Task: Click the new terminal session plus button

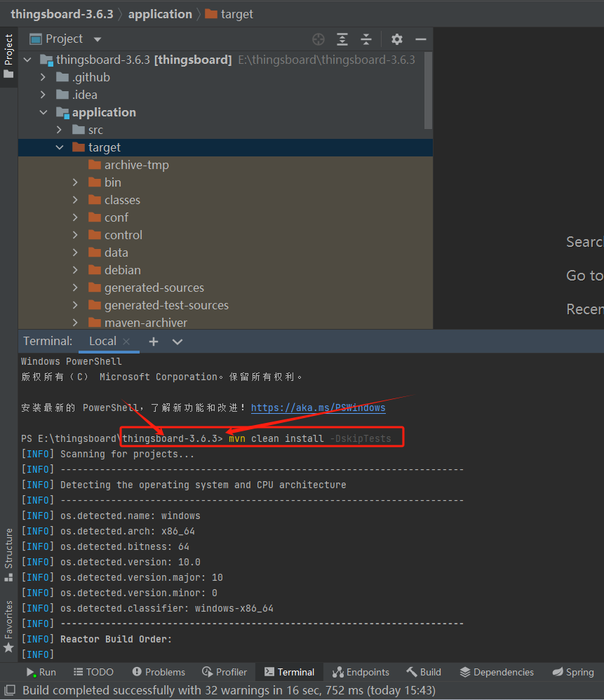Action: pyautogui.click(x=153, y=341)
